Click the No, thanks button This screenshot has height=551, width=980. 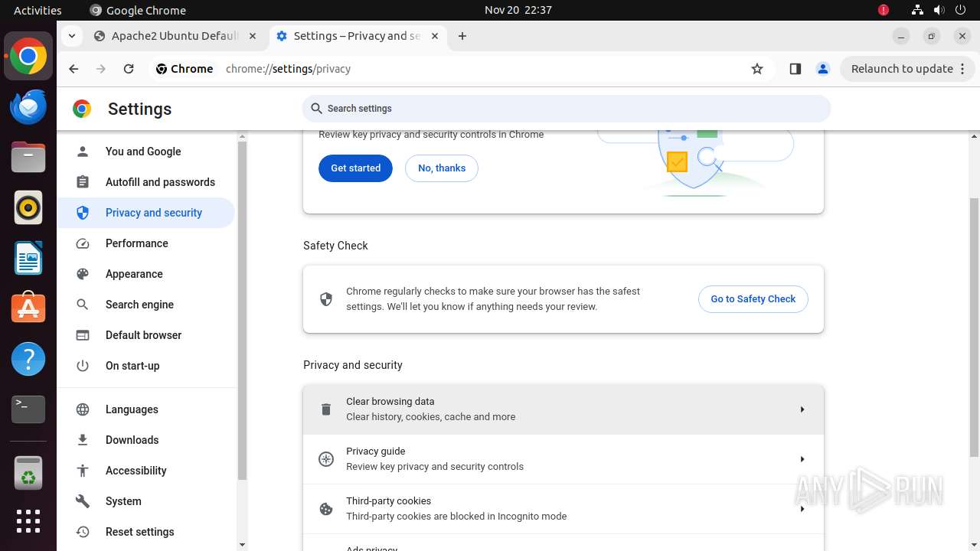point(442,168)
